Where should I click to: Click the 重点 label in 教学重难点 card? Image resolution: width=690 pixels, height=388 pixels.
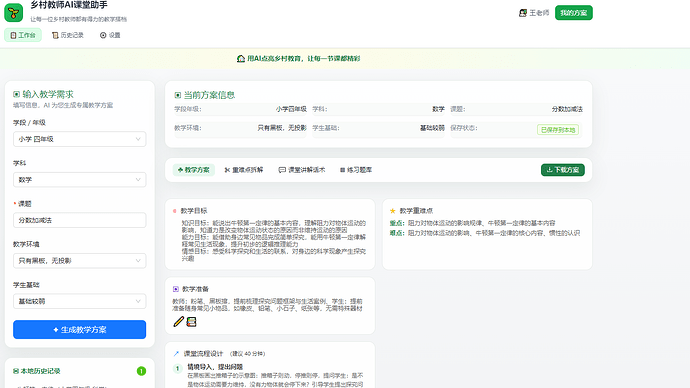(x=396, y=223)
